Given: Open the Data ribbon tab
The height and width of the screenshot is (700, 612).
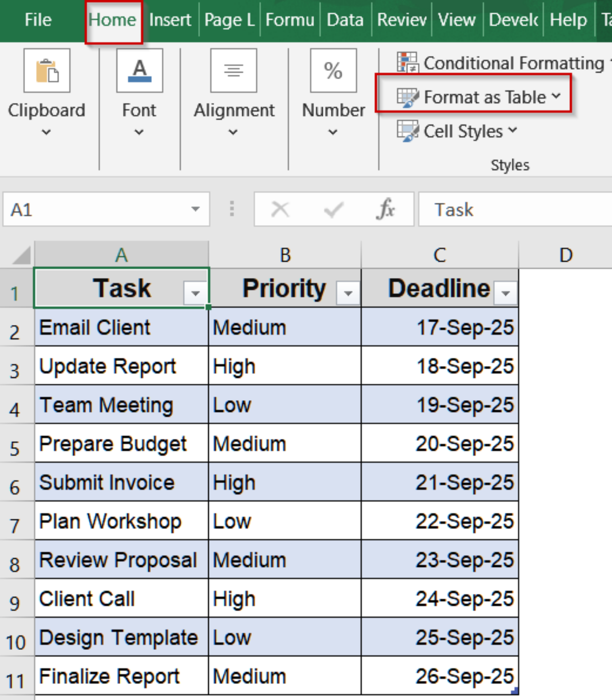Looking at the screenshot, I should pyautogui.click(x=345, y=20).
